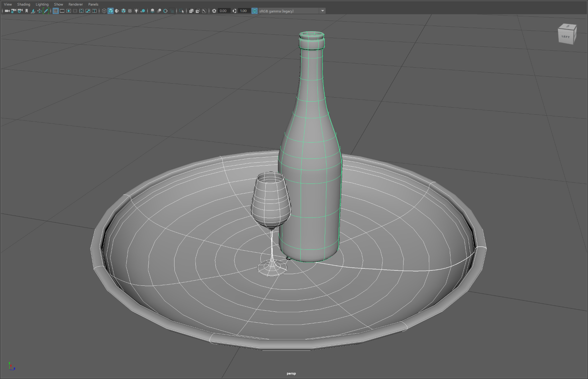588x379 pixels.
Task: Click the dropdown arrow beside sRGB gamma
Action: pos(322,11)
